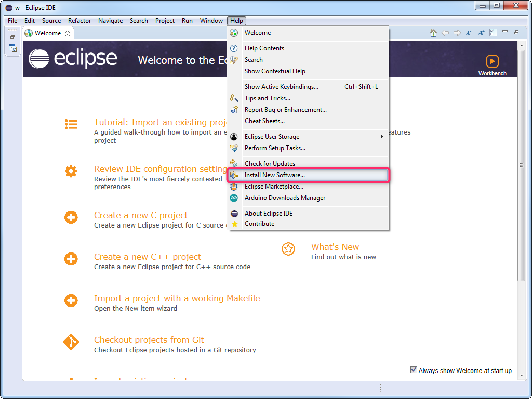Open the What's New link
Screen dimensions: 532x399
tap(335, 247)
